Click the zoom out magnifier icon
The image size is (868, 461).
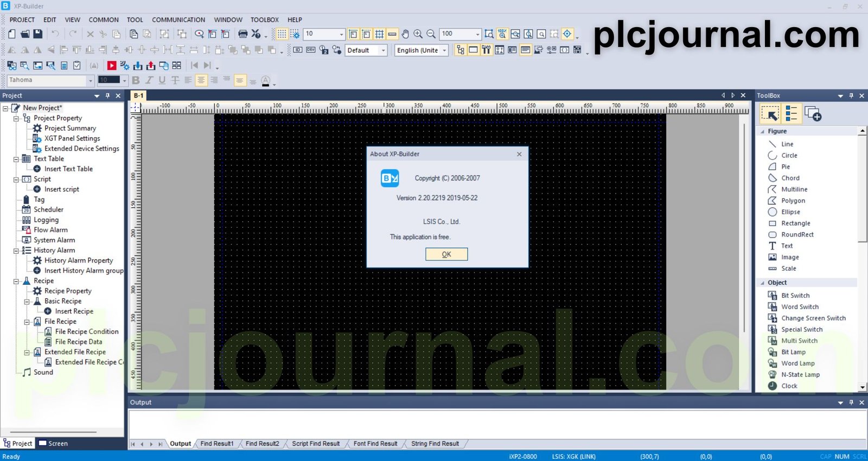pos(431,34)
